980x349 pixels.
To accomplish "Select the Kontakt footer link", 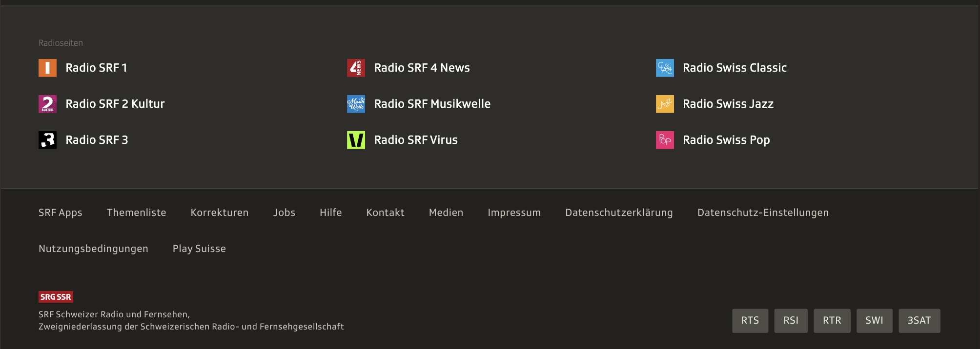I will pyautogui.click(x=386, y=213).
